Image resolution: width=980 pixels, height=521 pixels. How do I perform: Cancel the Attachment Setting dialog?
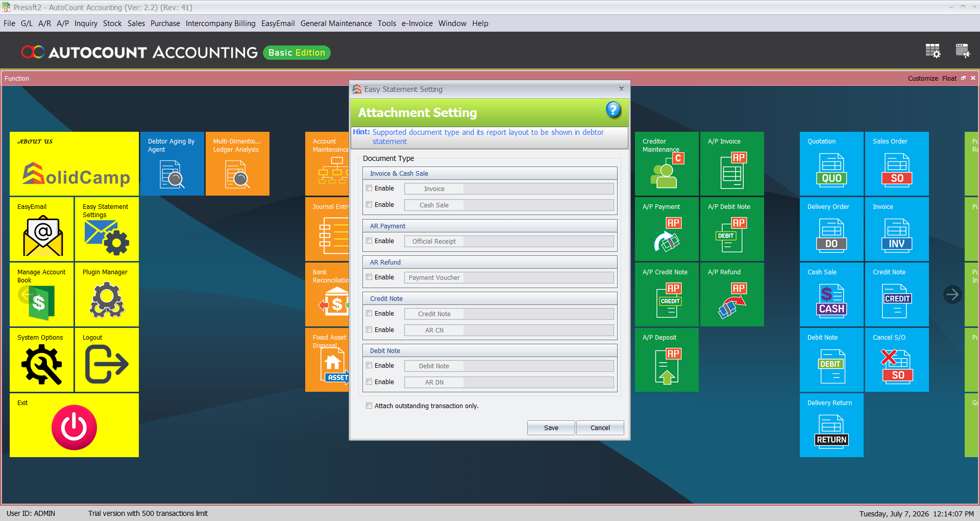click(600, 428)
